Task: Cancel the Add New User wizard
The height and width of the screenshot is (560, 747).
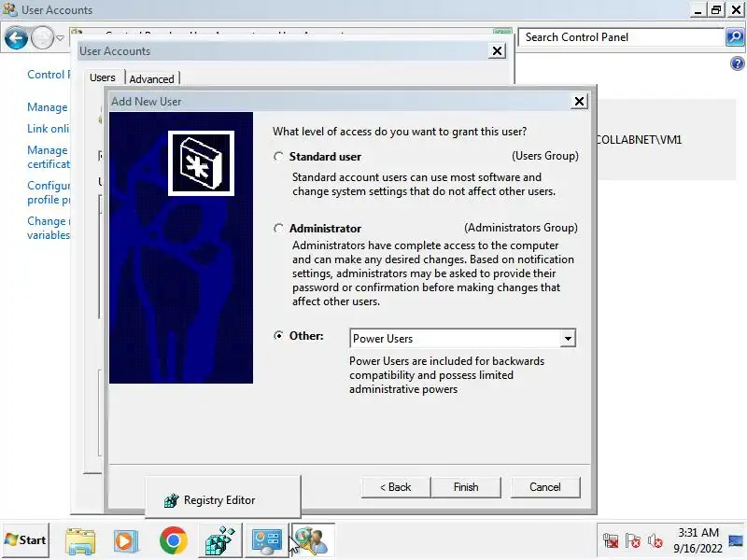Action: coord(545,487)
